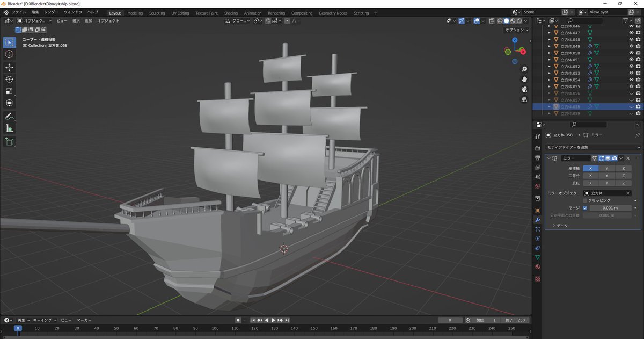Open the Modifier properties wrench tab
This screenshot has width=644, height=339.
pyautogui.click(x=537, y=220)
